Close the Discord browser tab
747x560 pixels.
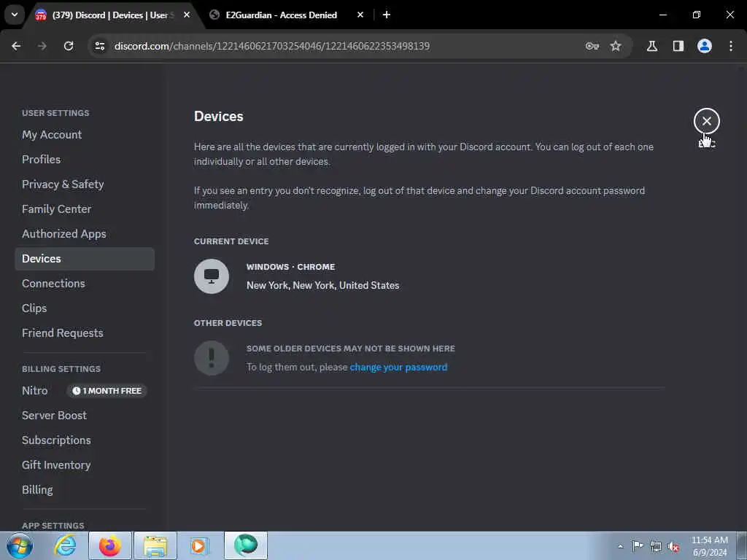187,15
